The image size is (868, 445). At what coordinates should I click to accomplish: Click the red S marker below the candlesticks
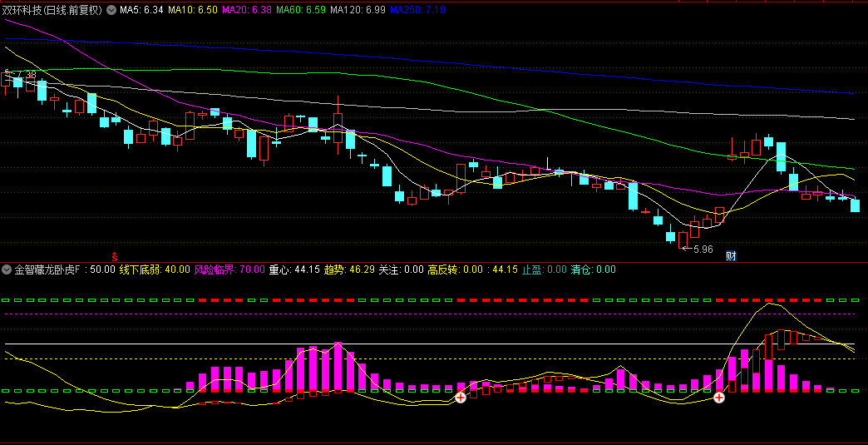pos(115,257)
